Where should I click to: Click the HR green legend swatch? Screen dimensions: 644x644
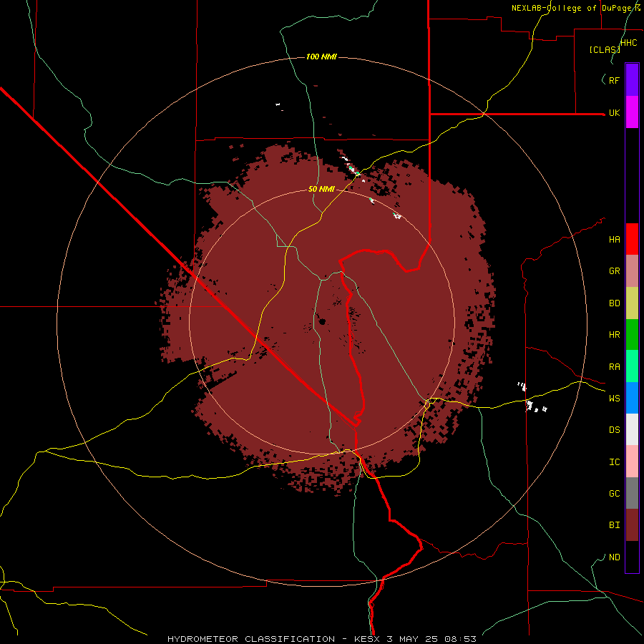[x=632, y=334]
